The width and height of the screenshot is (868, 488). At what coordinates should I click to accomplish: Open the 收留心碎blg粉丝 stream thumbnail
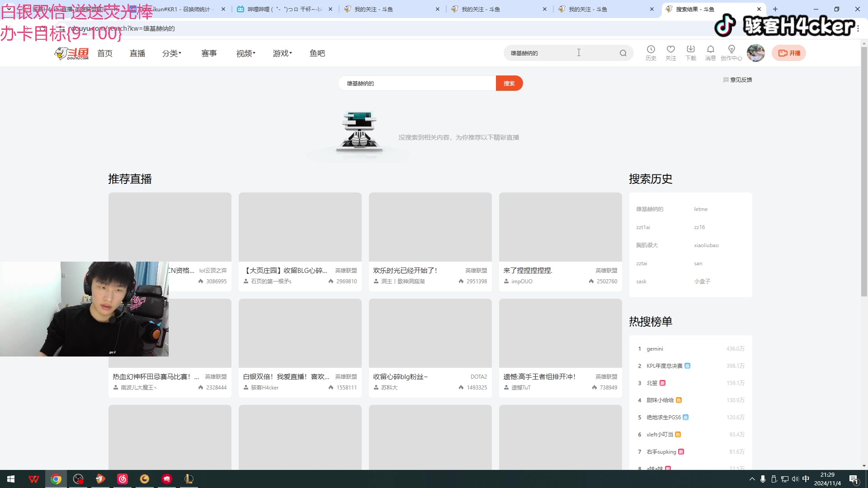coord(430,333)
